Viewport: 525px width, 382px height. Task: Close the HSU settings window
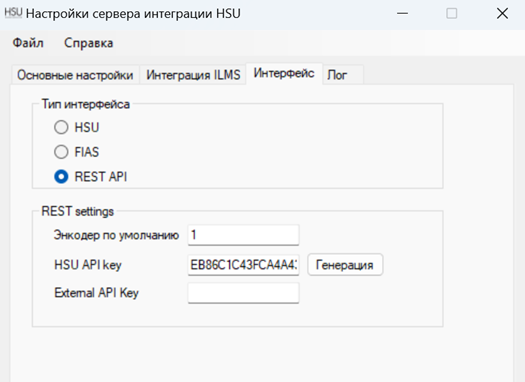pyautogui.click(x=502, y=14)
